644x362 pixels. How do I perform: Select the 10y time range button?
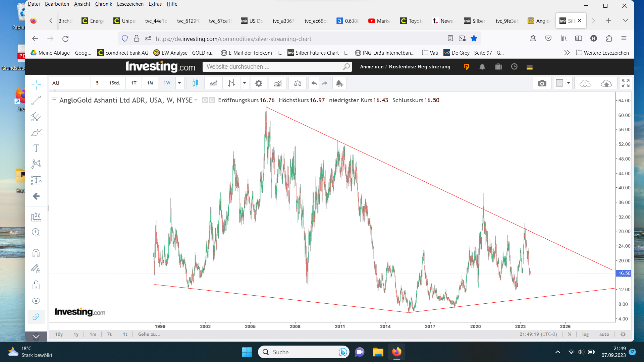(x=59, y=334)
